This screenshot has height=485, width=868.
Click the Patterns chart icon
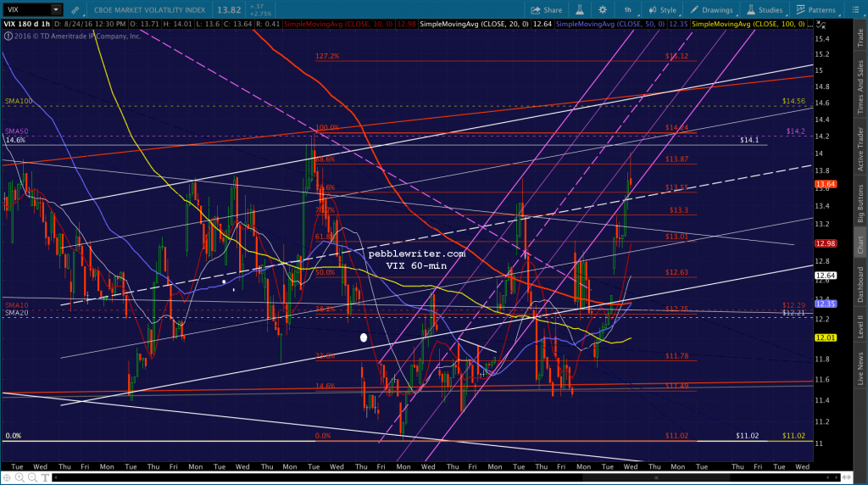tap(800, 10)
